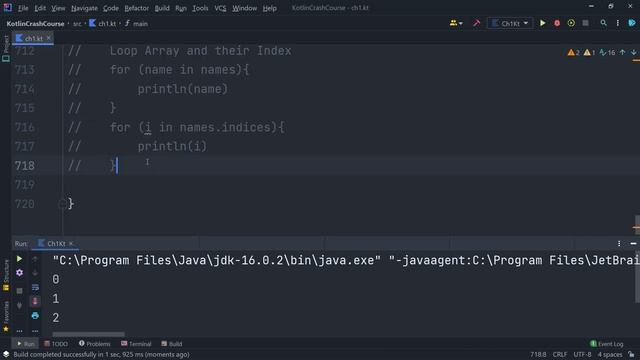Run with coverage icon in toolbar

point(571,23)
